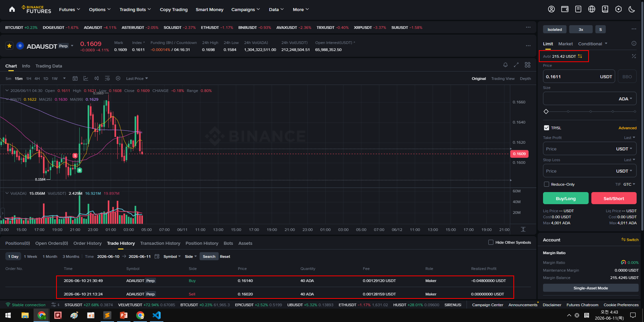Open the technical indicators icon

tap(86, 78)
